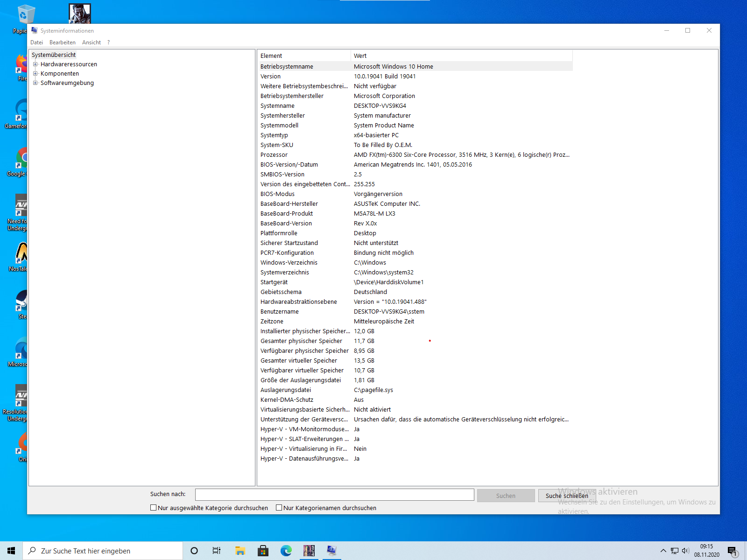Enable 'Nur ausgewählte Kategorie durchsuchen' checkbox

pyautogui.click(x=153, y=508)
